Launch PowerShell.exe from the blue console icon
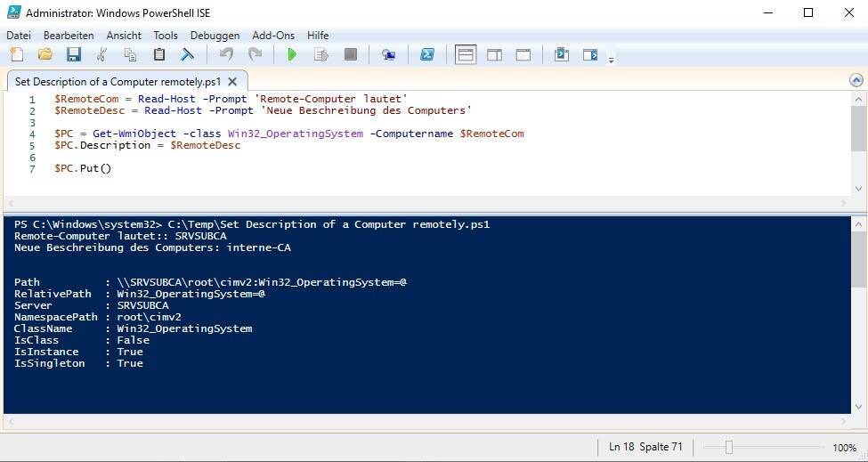Viewport: 868px width, 462px height. [427, 55]
